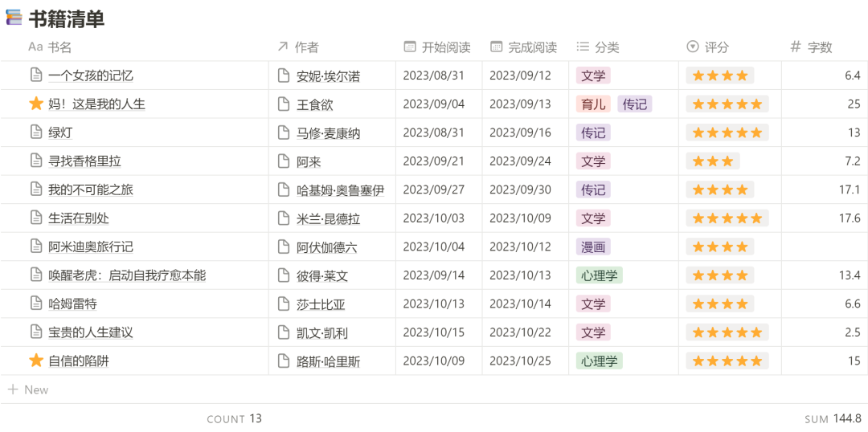Click star icon beside 妈！这是我的人生
Screen dimensions: 868x432
(36, 104)
